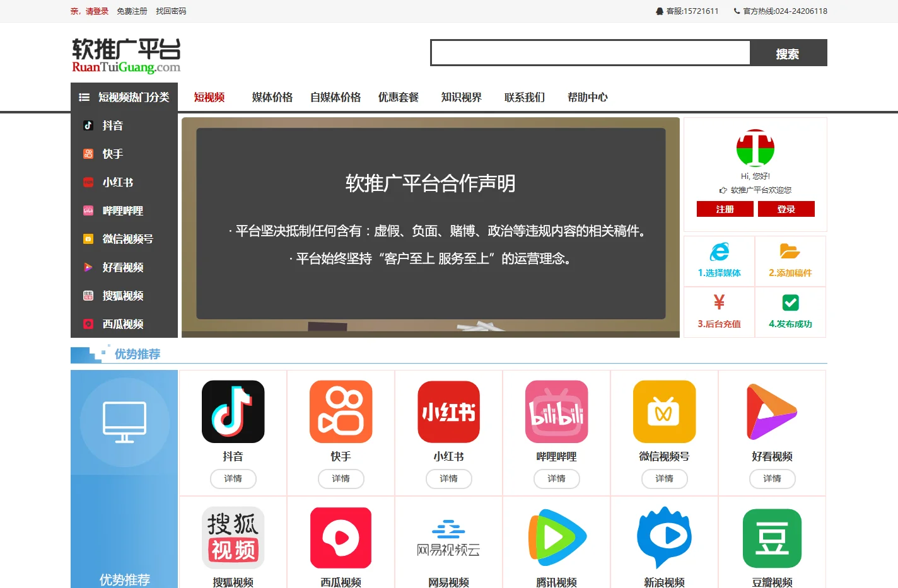View 详情 for 小红书
The width and height of the screenshot is (898, 588).
point(449,479)
